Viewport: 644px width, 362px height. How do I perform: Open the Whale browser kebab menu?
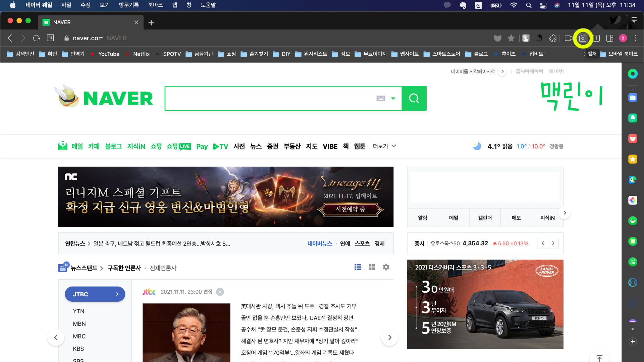click(x=635, y=38)
